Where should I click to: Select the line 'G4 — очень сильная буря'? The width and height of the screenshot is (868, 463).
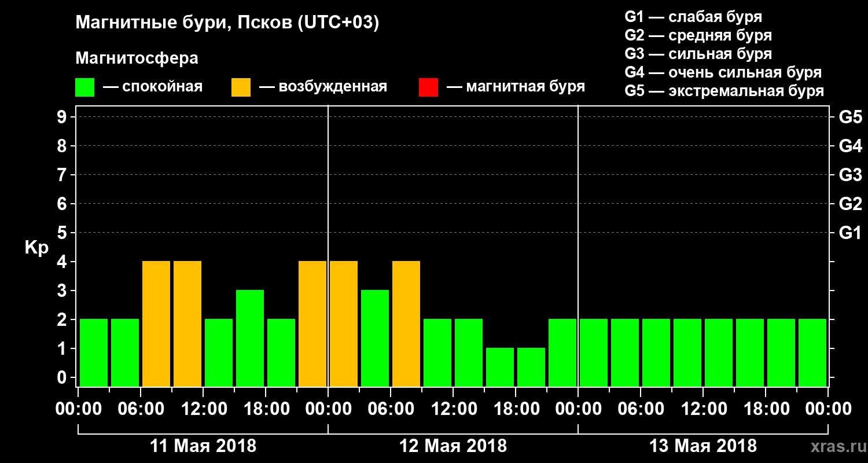pyautogui.click(x=723, y=72)
